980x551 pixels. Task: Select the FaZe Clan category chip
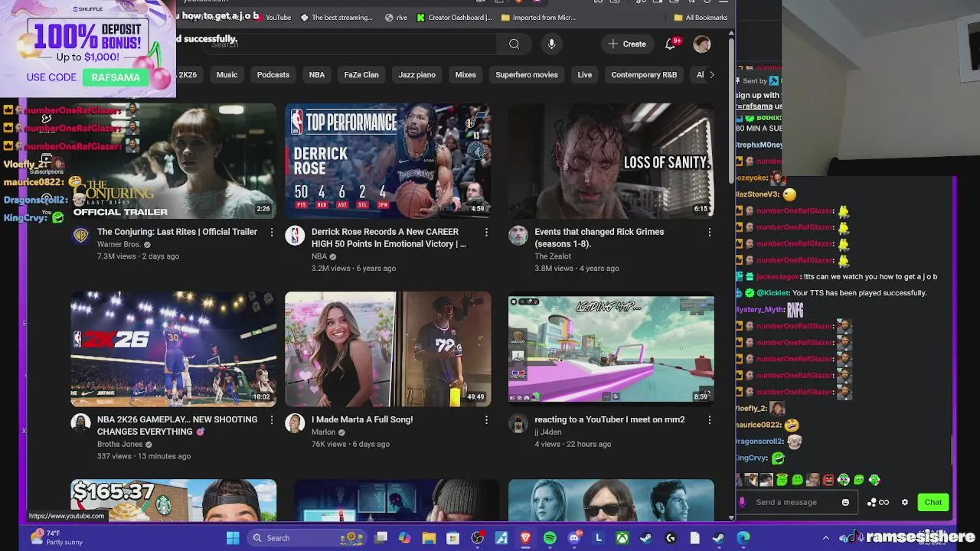point(361,75)
